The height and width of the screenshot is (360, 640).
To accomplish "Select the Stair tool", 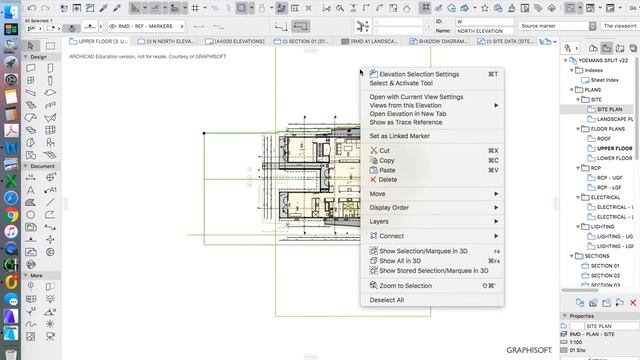I will tap(31, 105).
